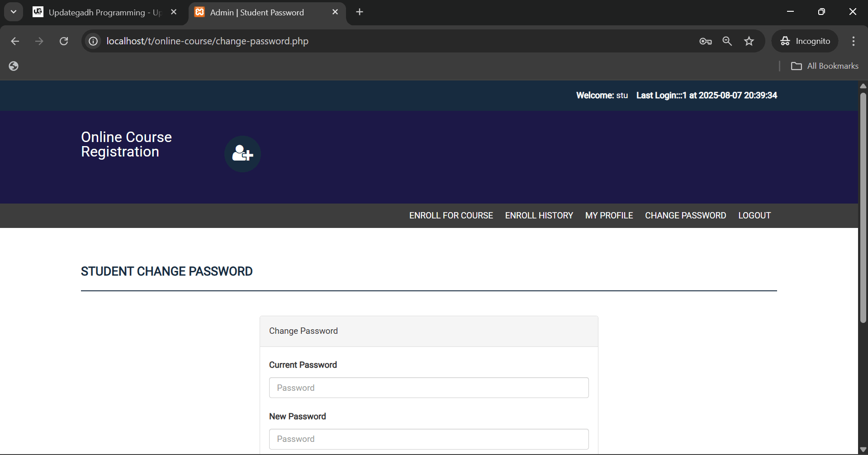
Task: Click the add-user icon beside the site title
Action: pos(242,154)
